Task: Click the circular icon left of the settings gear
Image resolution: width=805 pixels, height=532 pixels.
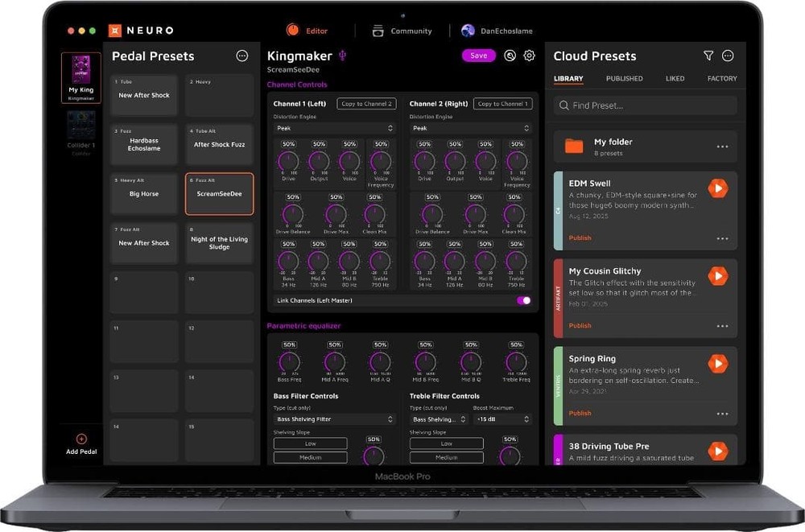Action: 510,56
